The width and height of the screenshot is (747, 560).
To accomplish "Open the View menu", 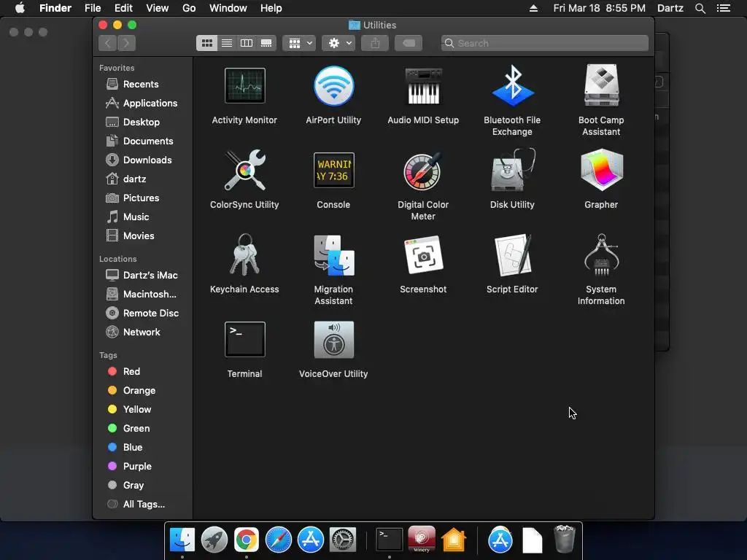I will click(158, 8).
